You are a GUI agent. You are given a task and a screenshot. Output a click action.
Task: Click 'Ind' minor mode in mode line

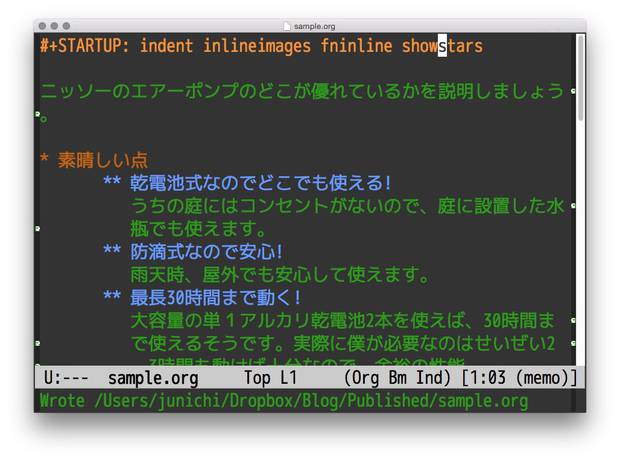[429, 378]
